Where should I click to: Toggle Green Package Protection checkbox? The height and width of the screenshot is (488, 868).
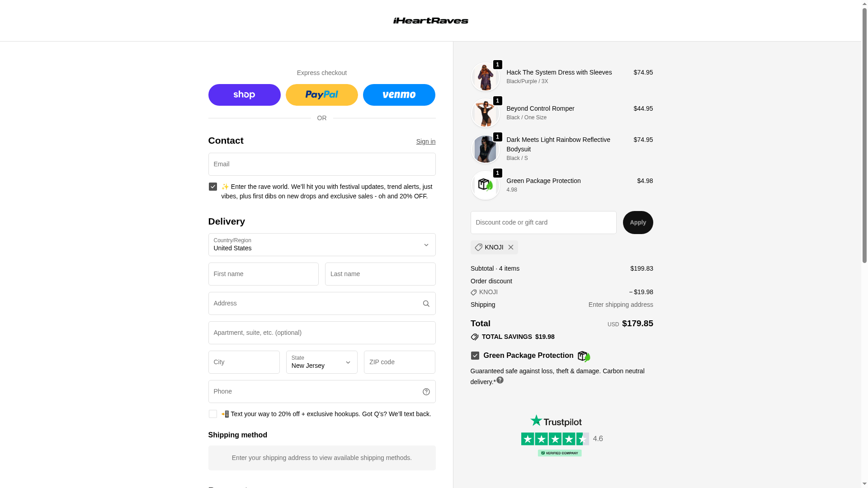point(475,356)
